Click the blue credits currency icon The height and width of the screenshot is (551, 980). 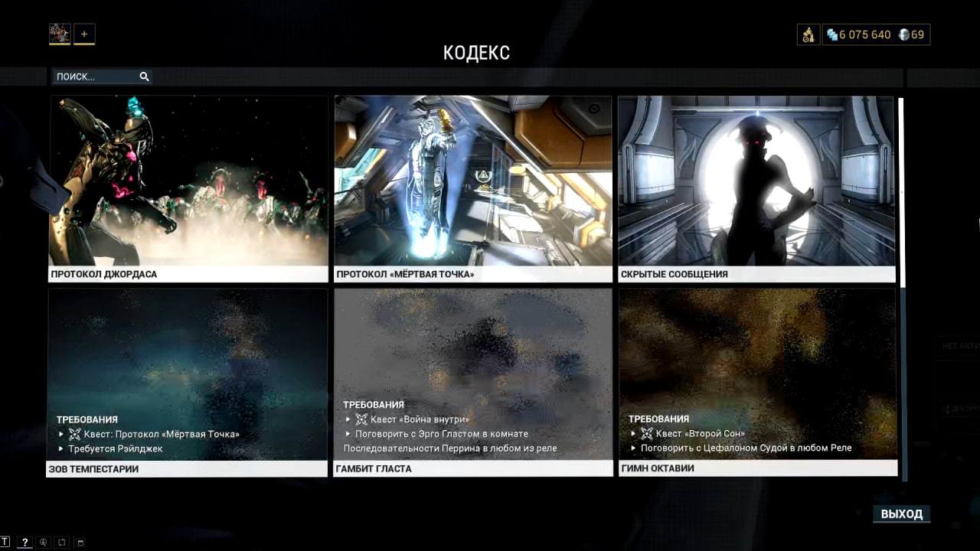pos(831,34)
